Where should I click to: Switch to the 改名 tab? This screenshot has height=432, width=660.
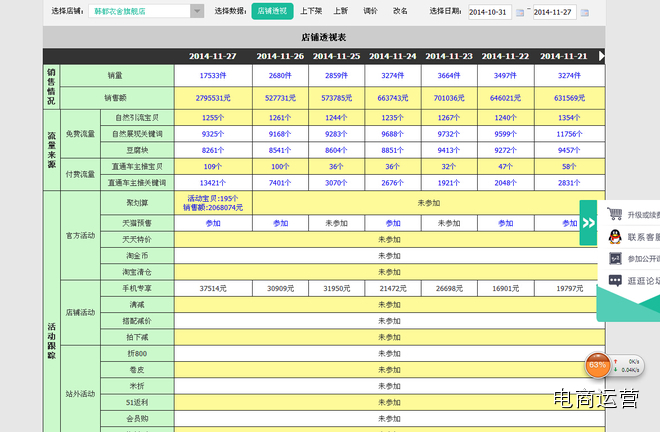point(400,11)
